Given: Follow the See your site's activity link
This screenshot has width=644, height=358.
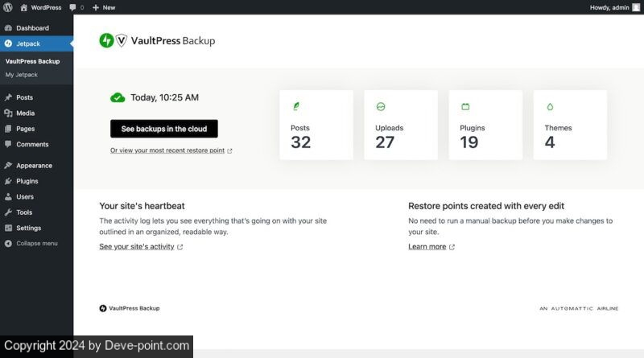Looking at the screenshot, I should tap(137, 247).
